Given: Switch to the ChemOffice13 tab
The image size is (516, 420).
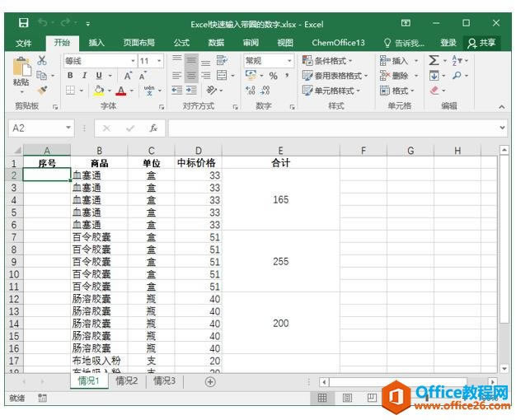Looking at the screenshot, I should (338, 43).
